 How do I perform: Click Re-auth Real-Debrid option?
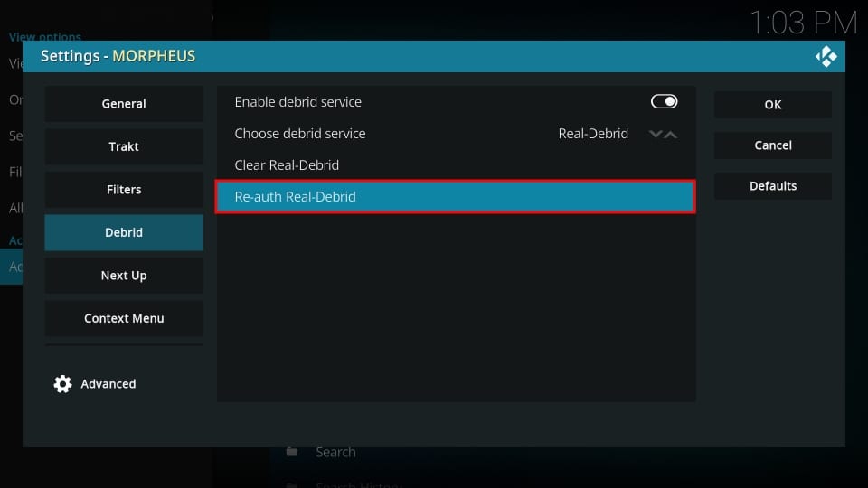[456, 196]
